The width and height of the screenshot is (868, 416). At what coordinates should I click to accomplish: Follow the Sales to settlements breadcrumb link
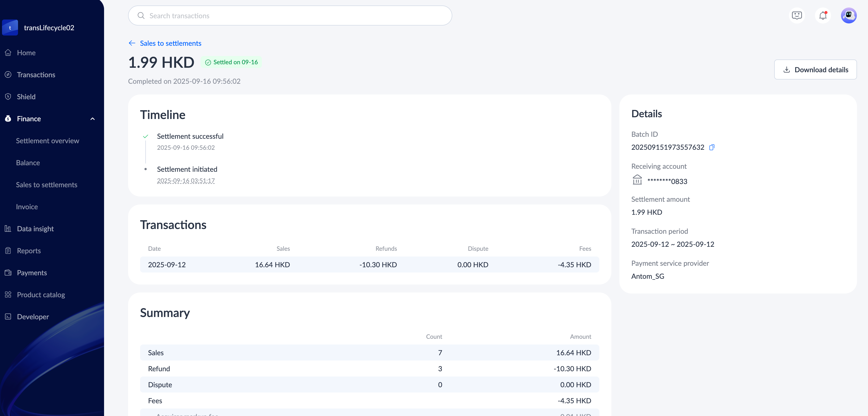171,43
